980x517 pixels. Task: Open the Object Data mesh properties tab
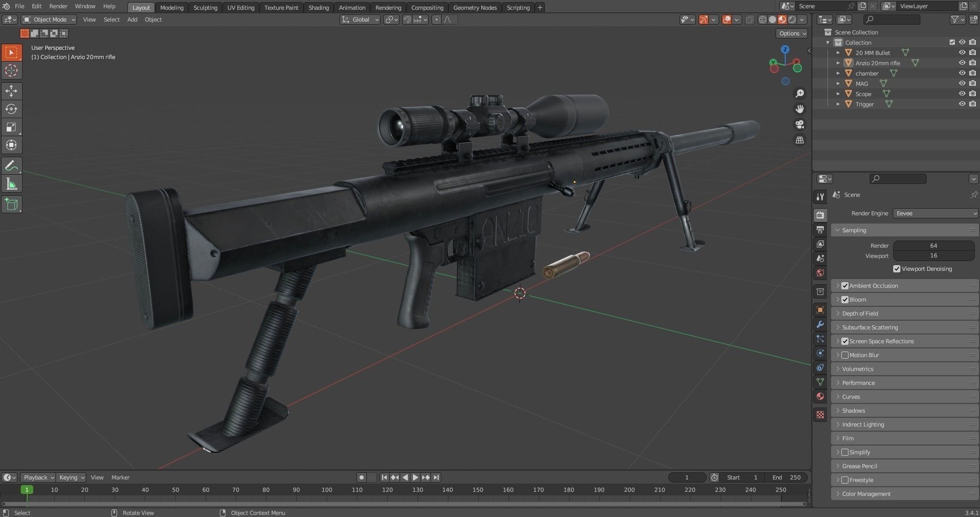(x=820, y=382)
